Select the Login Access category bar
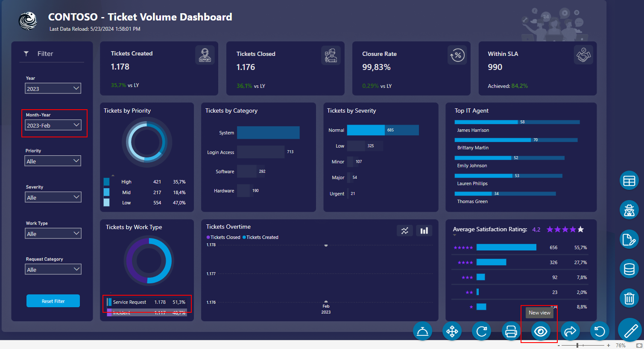The width and height of the screenshot is (644, 349). point(261,152)
